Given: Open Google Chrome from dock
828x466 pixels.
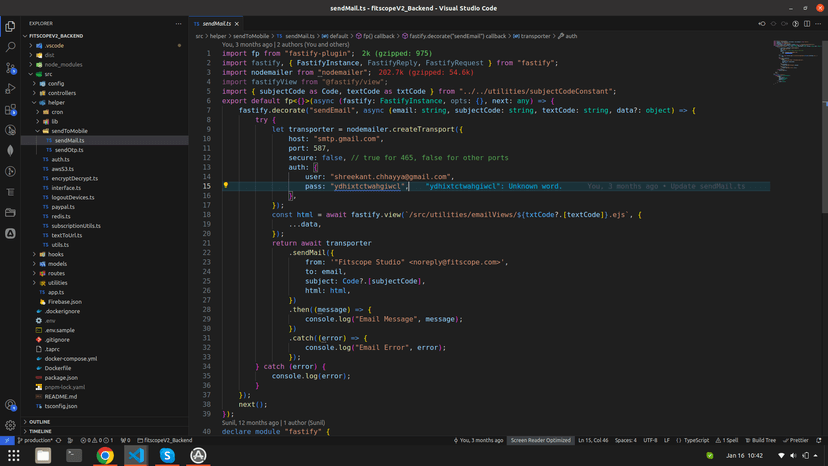Looking at the screenshot, I should [x=105, y=455].
